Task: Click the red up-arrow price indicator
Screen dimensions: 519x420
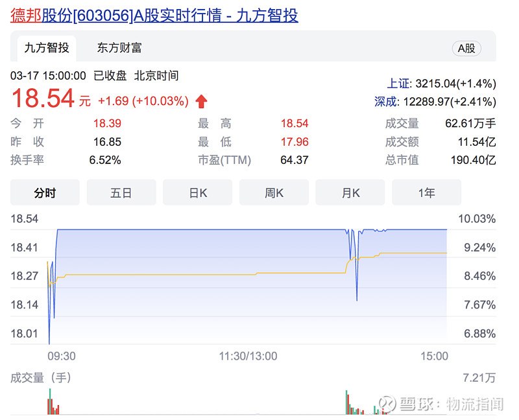Action: pyautogui.click(x=201, y=101)
